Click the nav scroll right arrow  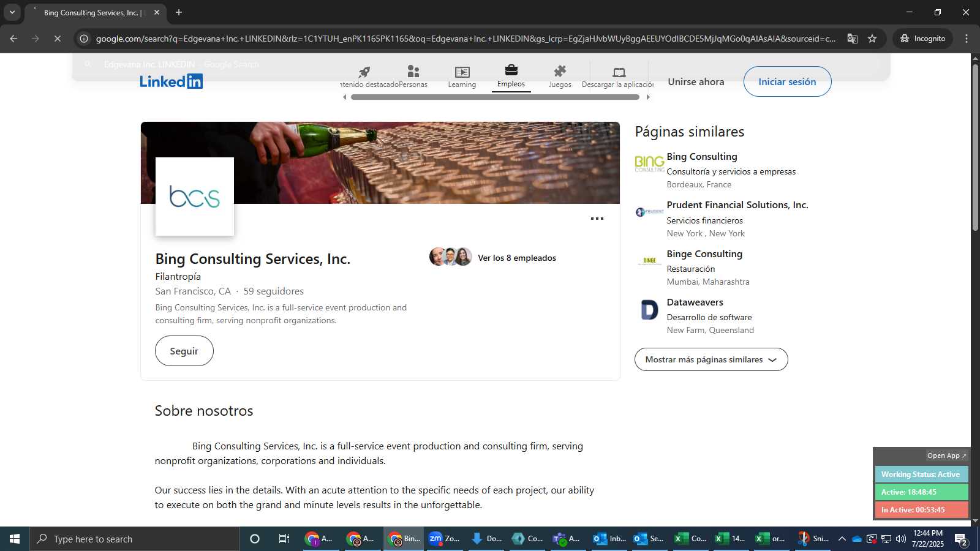(x=648, y=97)
